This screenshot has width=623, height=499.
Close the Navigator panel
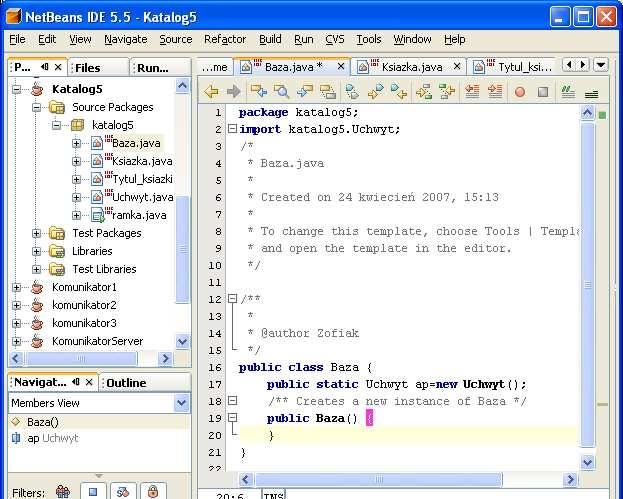(89, 382)
